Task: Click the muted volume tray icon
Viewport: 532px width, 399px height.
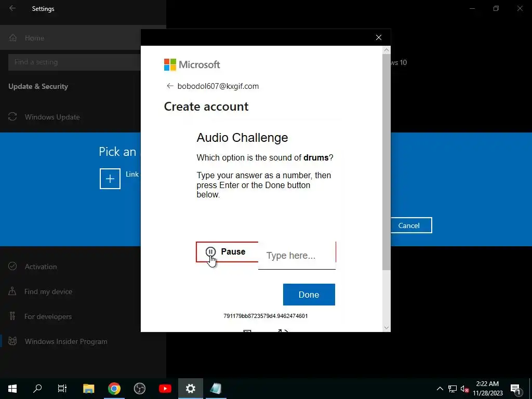Action: tap(464, 389)
